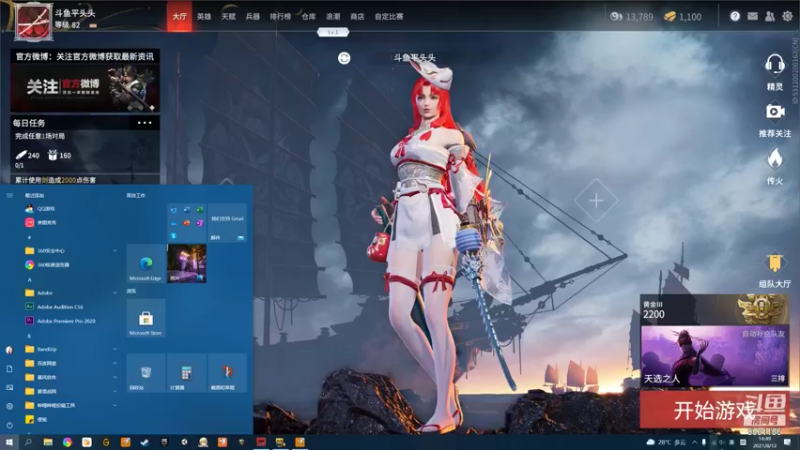Open the notification center on the taskbar

pyautogui.click(x=788, y=442)
